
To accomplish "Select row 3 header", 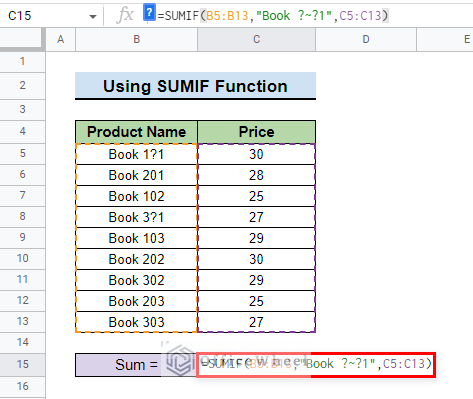I will point(22,110).
